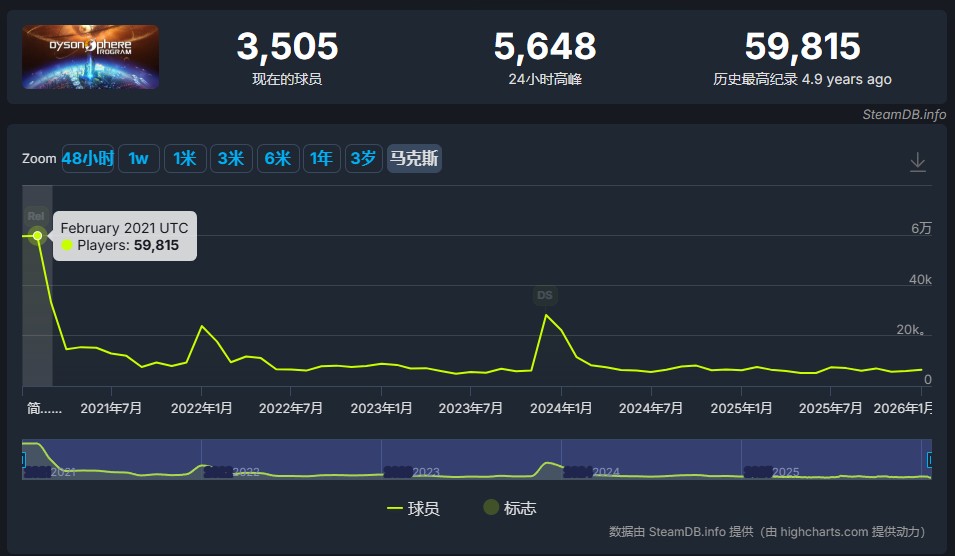Toggle the 标志 flags series in legend

coord(509,508)
